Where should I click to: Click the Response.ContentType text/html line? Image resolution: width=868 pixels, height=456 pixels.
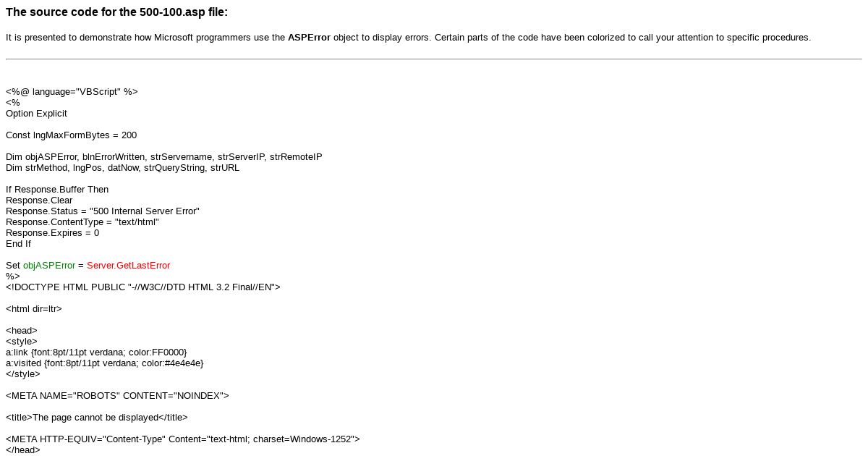click(82, 222)
